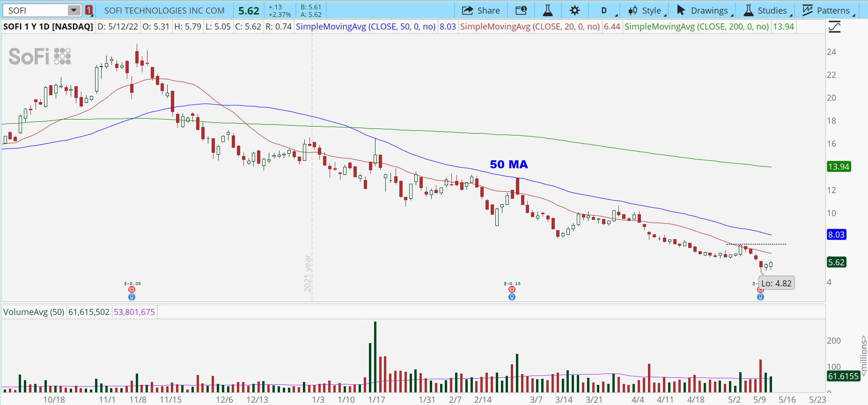The height and width of the screenshot is (405, 868).
Task: Open the Studies menu
Action: (768, 10)
